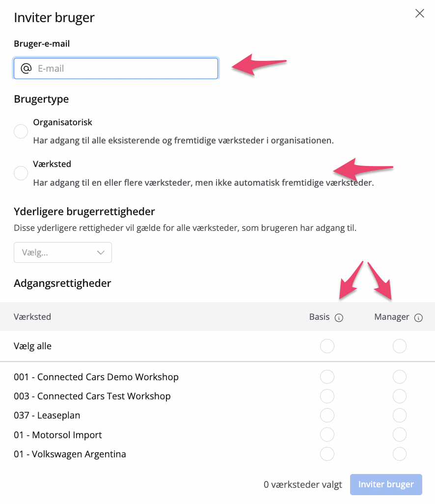Enable Manager for 01 - Volkswagen Argentina

[x=400, y=454]
